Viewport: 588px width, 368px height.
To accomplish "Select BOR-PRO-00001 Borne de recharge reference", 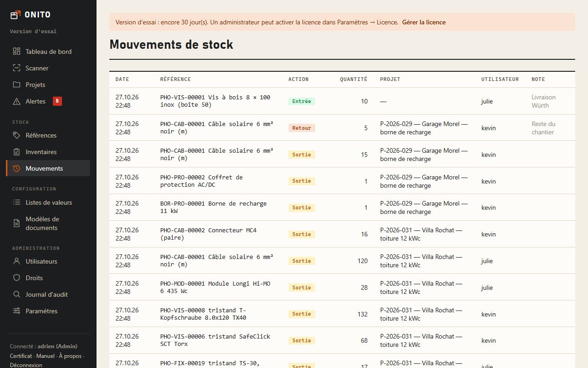I will pyautogui.click(x=214, y=207).
